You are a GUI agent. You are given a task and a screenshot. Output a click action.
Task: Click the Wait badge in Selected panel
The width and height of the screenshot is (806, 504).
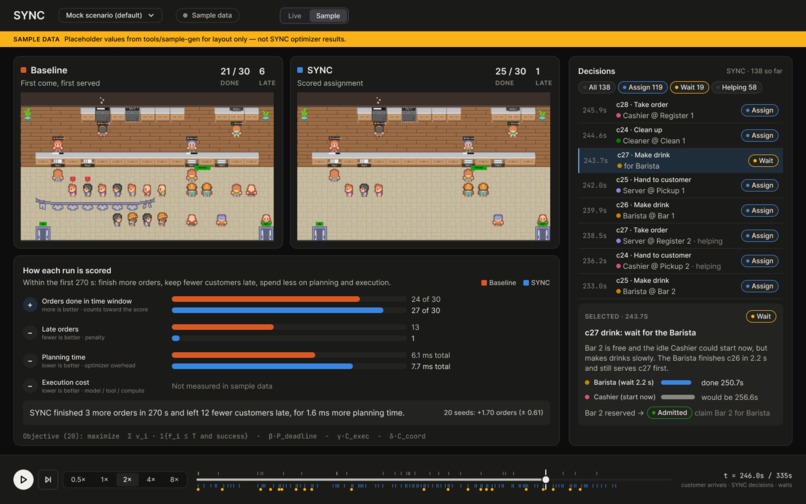[x=761, y=316]
